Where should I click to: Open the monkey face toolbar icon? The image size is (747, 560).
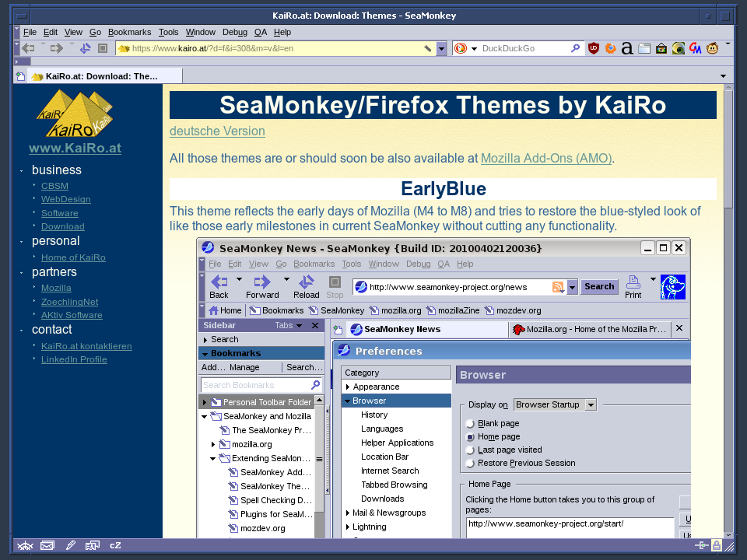tap(712, 48)
